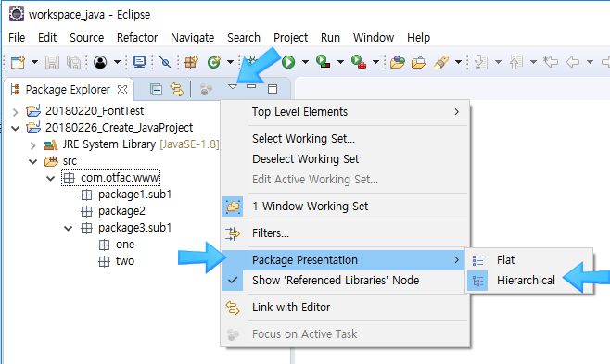Open the Help menu
The width and height of the screenshot is (610, 364).
point(419,38)
